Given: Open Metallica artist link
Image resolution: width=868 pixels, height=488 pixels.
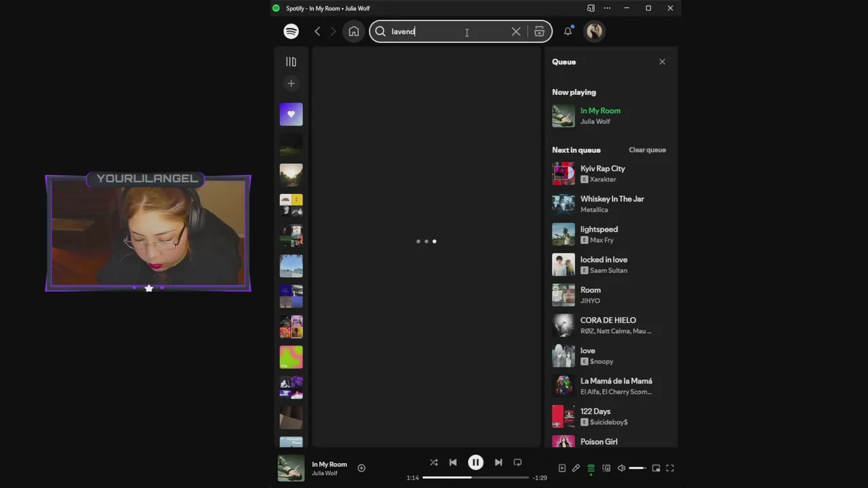Looking at the screenshot, I should pyautogui.click(x=594, y=209).
